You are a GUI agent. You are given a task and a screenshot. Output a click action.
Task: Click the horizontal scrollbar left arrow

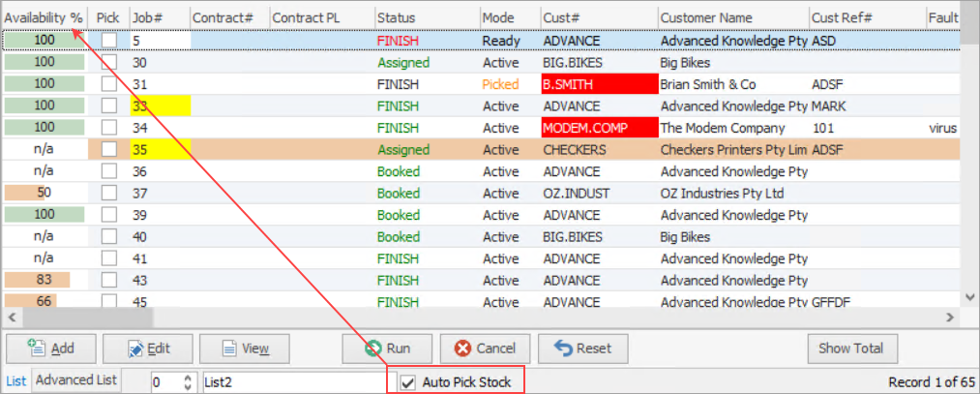(x=12, y=318)
